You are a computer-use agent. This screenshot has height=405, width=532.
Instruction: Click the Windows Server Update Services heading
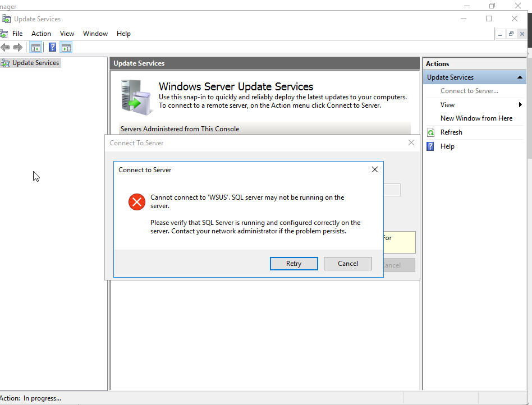click(236, 86)
